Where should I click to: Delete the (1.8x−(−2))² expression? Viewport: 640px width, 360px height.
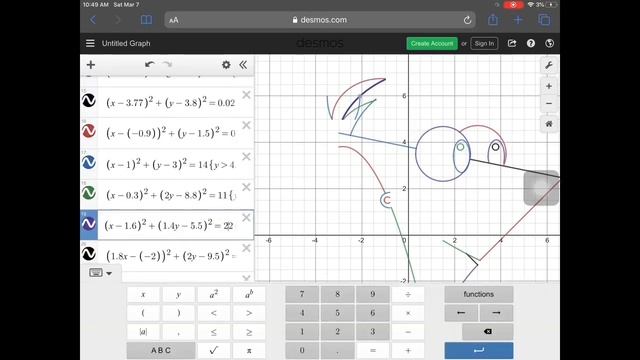click(x=246, y=248)
